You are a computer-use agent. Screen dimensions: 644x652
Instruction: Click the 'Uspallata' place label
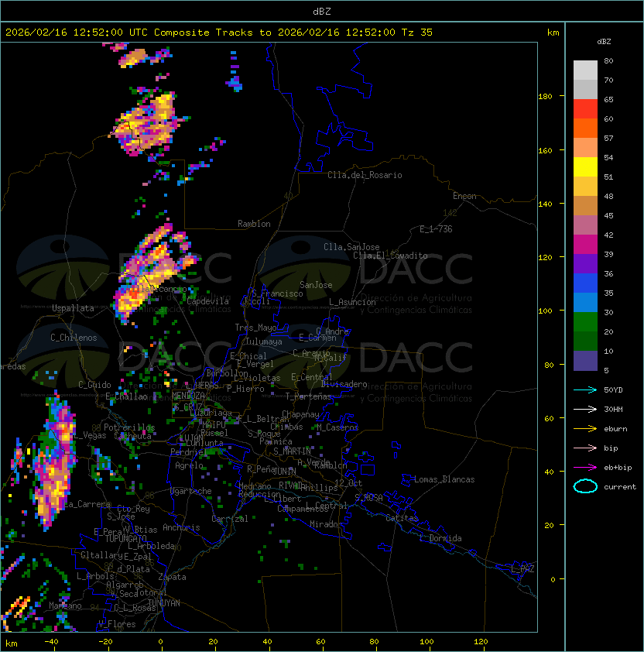(74, 308)
